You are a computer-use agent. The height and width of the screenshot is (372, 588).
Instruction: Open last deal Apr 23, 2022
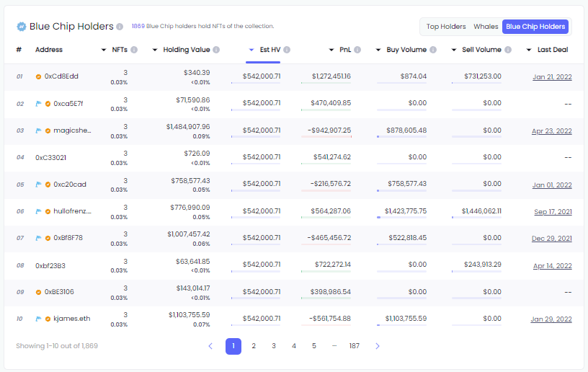pos(552,131)
